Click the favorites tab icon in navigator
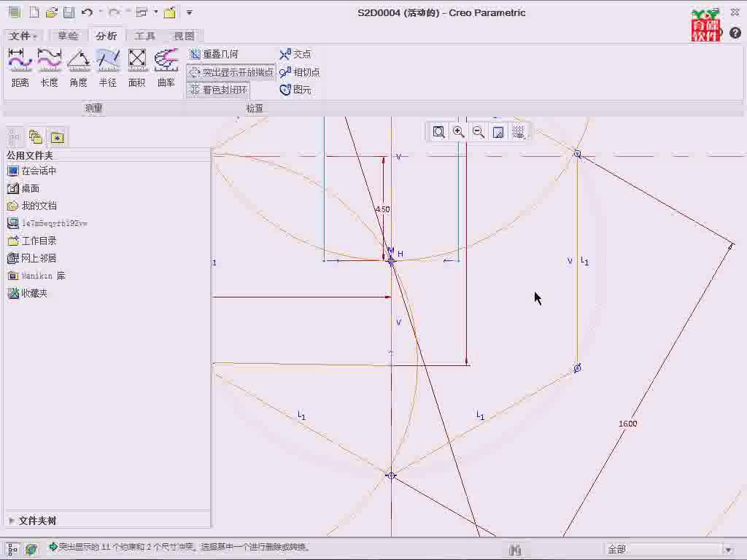The height and width of the screenshot is (560, 747). [57, 137]
